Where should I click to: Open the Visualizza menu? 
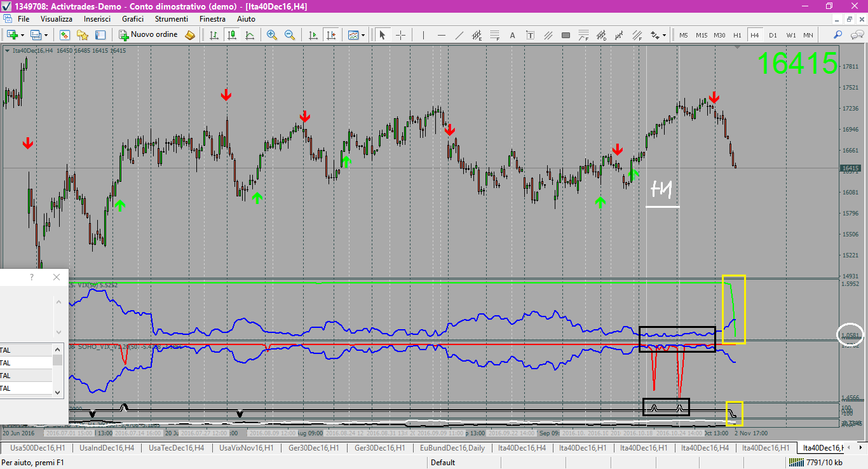click(57, 19)
